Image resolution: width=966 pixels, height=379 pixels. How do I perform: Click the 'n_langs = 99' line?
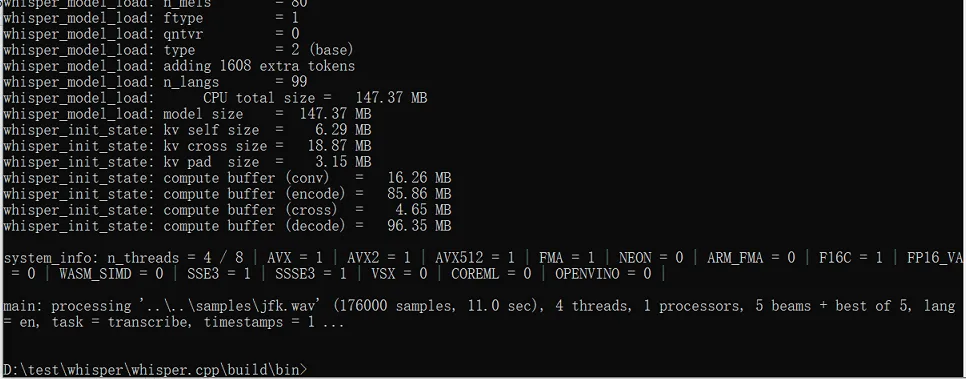pyautogui.click(x=155, y=82)
